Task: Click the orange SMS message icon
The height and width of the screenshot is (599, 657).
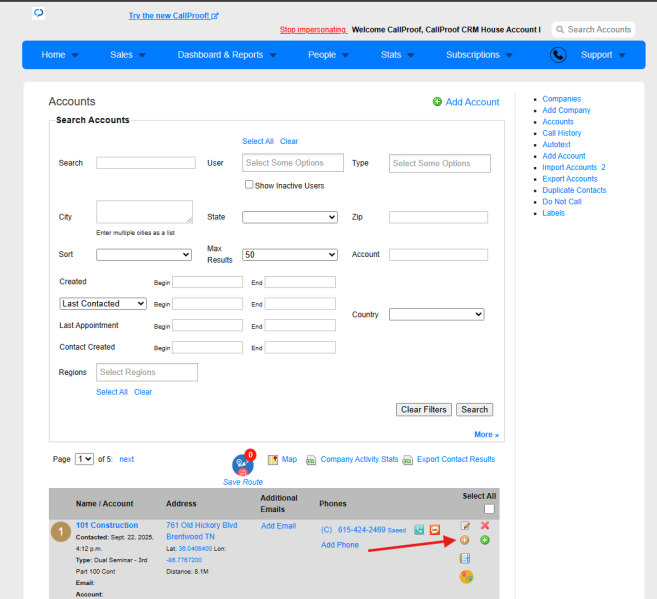Action: (435, 530)
